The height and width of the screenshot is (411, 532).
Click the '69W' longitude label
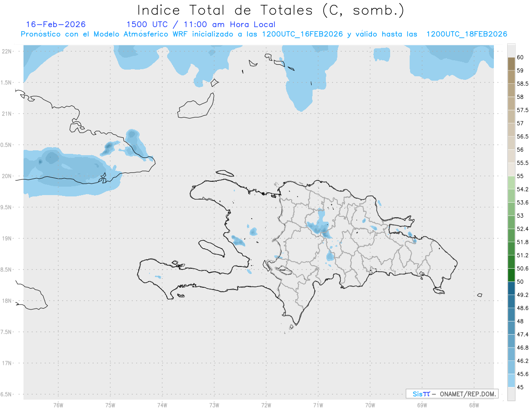422,405
